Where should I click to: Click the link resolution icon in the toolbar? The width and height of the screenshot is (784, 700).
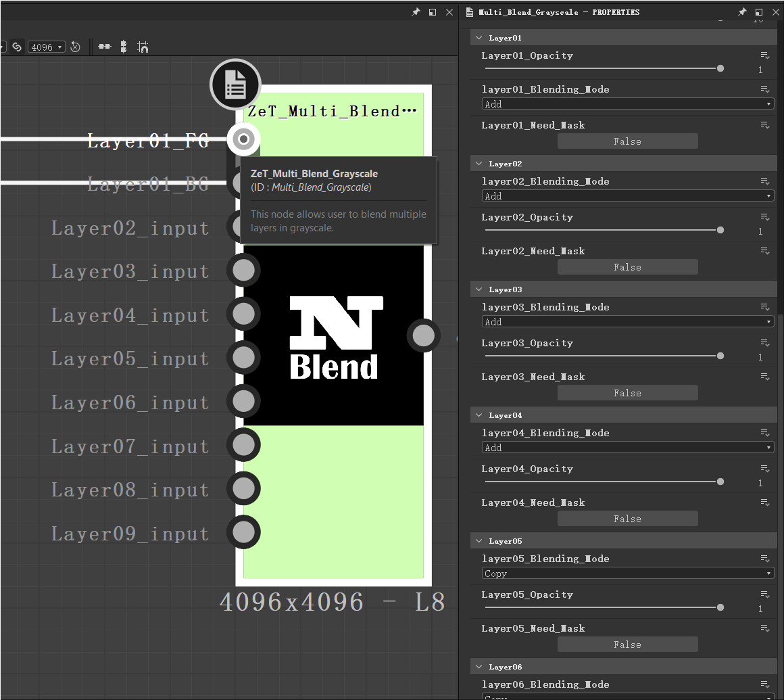[18, 47]
